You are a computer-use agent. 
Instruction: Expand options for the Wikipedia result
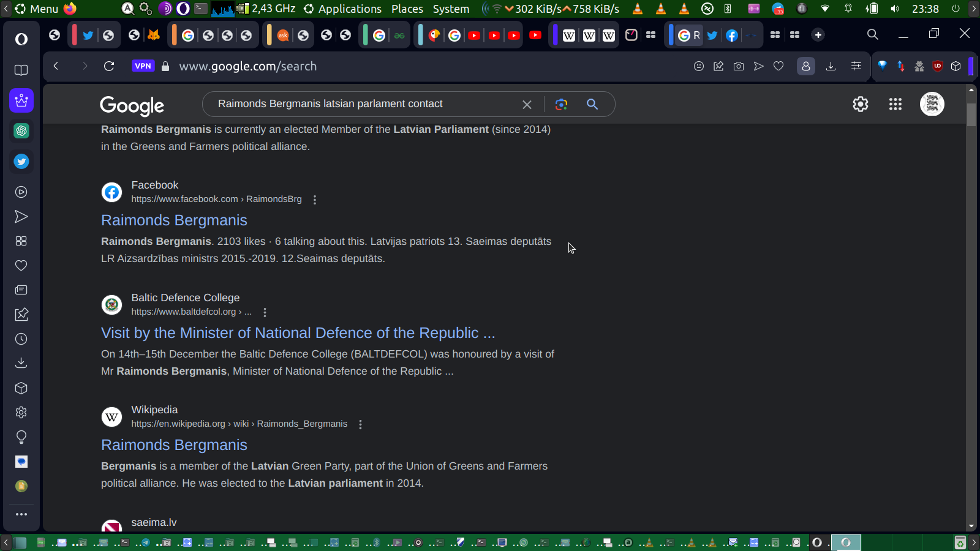pyautogui.click(x=360, y=424)
